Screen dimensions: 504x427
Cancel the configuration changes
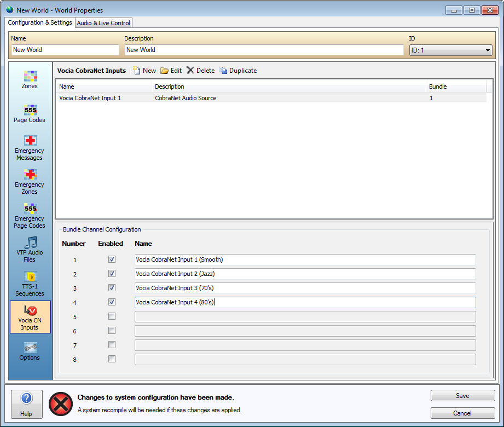pyautogui.click(x=462, y=413)
